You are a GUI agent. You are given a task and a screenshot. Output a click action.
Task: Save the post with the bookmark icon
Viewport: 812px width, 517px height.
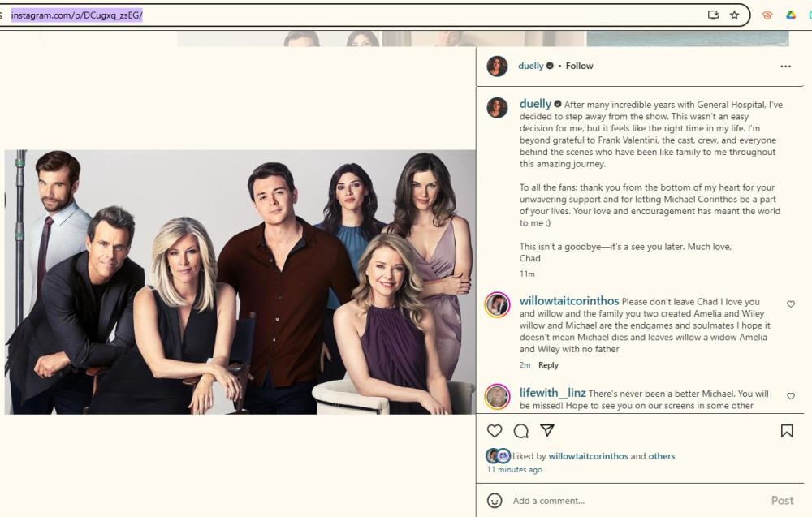(x=786, y=431)
